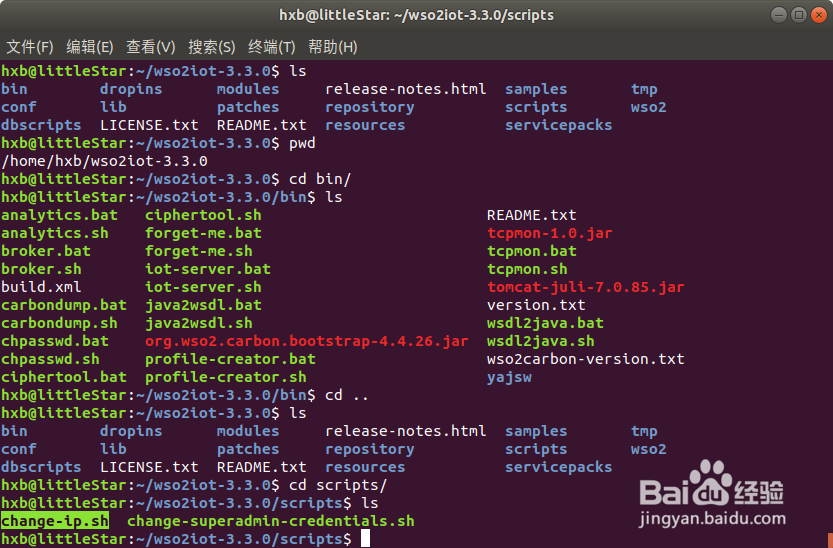Click the cursor block at the last prompt
The height and width of the screenshot is (548, 833).
tap(365, 538)
